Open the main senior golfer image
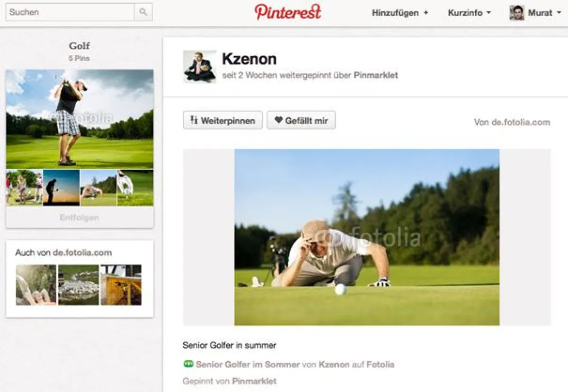The image size is (568, 392). [x=366, y=237]
